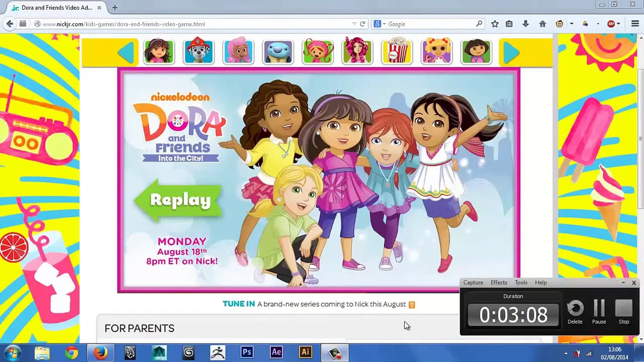Open the Effects menu
Image resolution: width=644 pixels, height=362 pixels.
point(499,283)
